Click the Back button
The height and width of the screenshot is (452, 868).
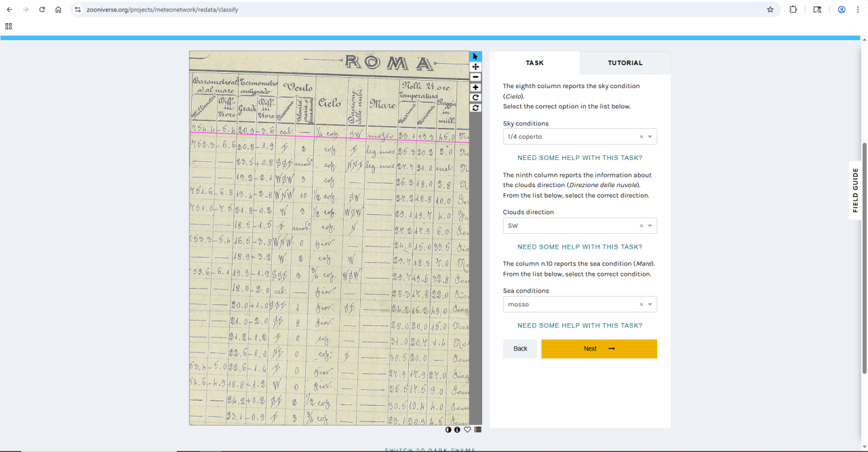tap(520, 348)
